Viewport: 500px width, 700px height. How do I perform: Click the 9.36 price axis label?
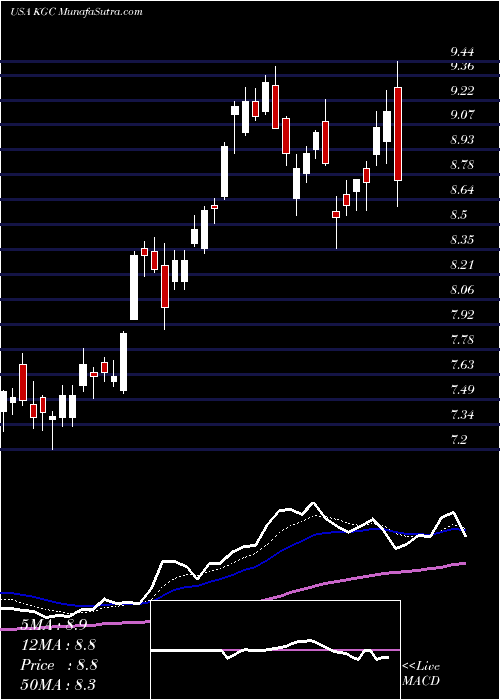pos(462,66)
